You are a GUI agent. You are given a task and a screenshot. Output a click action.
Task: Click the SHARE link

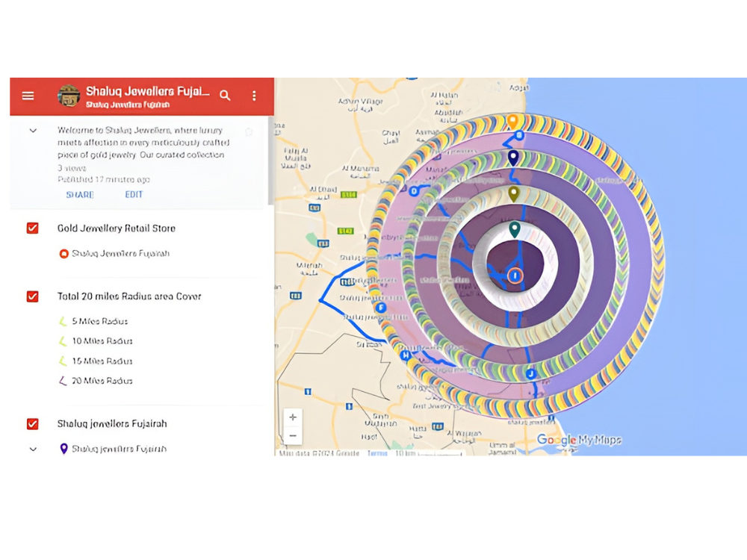(x=80, y=194)
